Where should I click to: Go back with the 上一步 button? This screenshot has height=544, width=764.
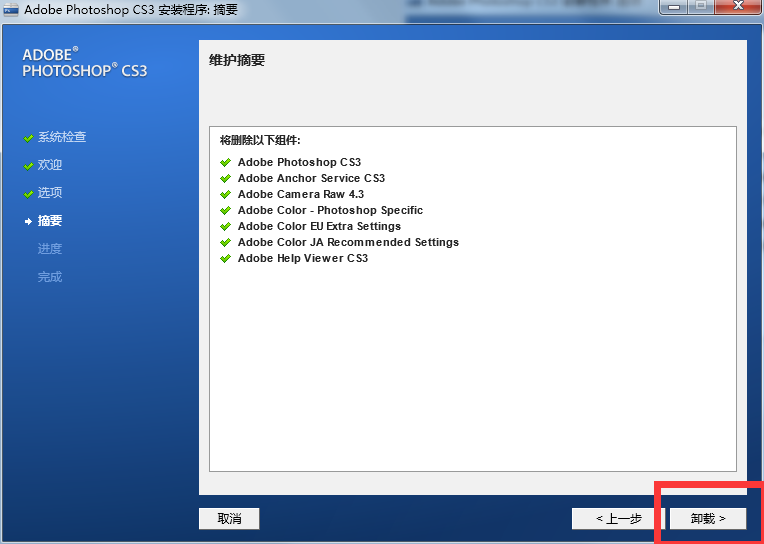618,519
